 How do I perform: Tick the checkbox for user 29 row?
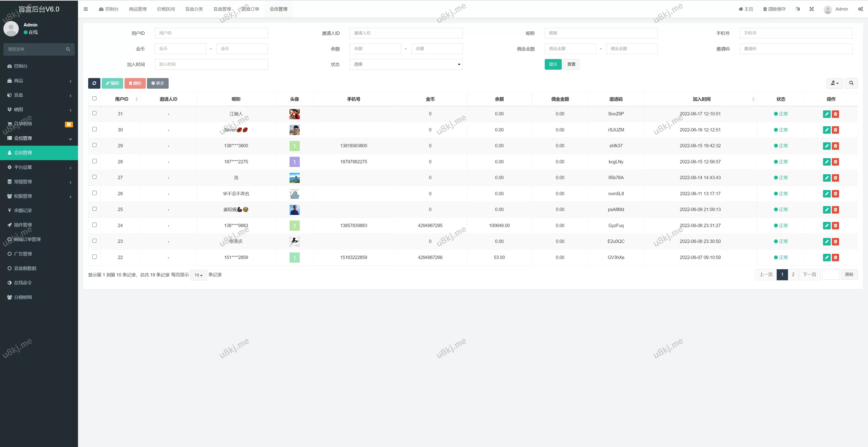coord(94,145)
